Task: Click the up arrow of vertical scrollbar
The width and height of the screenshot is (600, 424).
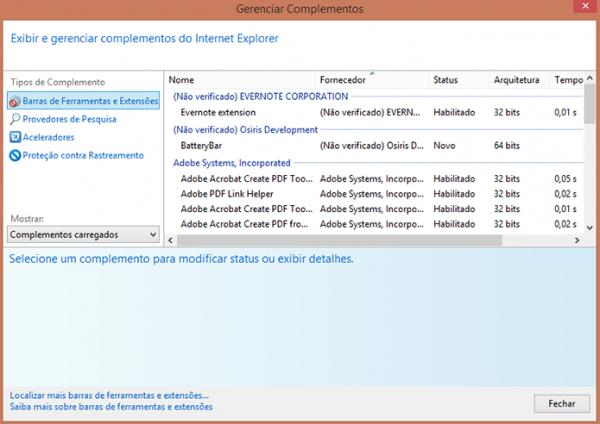Action: (590, 78)
